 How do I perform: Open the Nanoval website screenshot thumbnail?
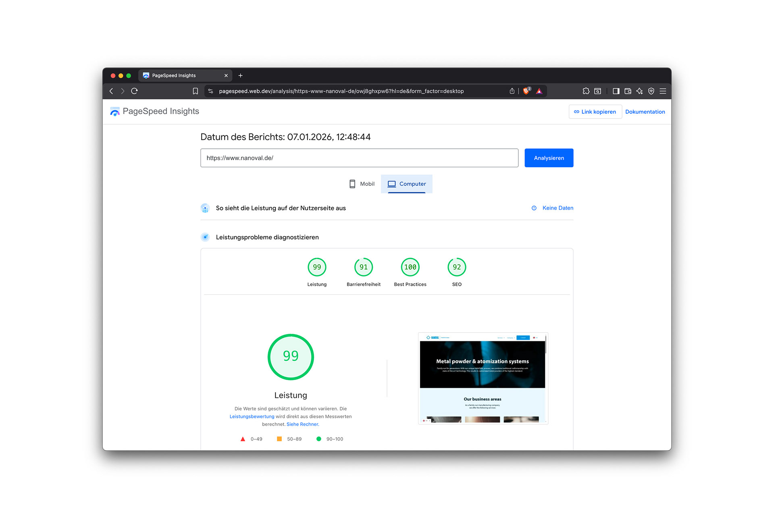[x=483, y=378]
